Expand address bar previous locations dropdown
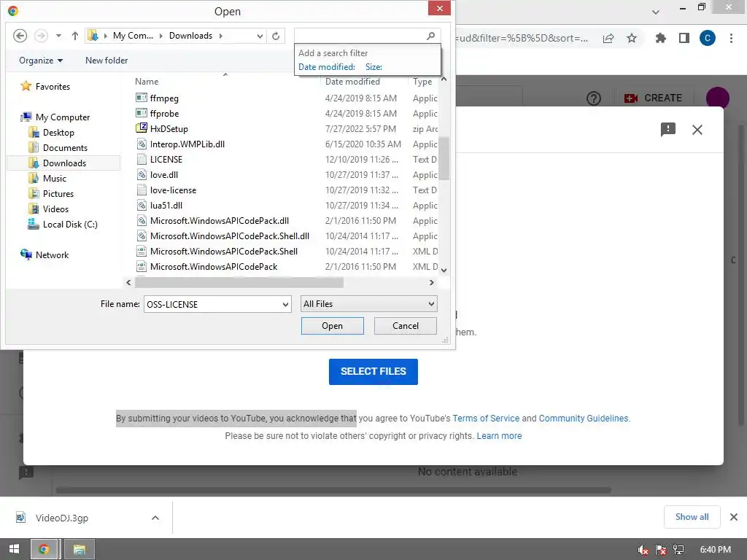Image resolution: width=747 pixels, height=560 pixels. click(x=260, y=36)
